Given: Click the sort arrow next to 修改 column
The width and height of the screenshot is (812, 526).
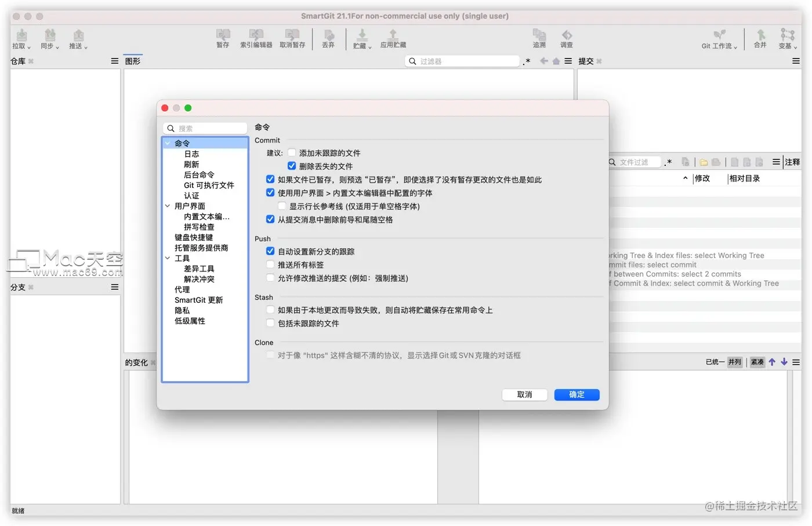Looking at the screenshot, I should (x=685, y=179).
